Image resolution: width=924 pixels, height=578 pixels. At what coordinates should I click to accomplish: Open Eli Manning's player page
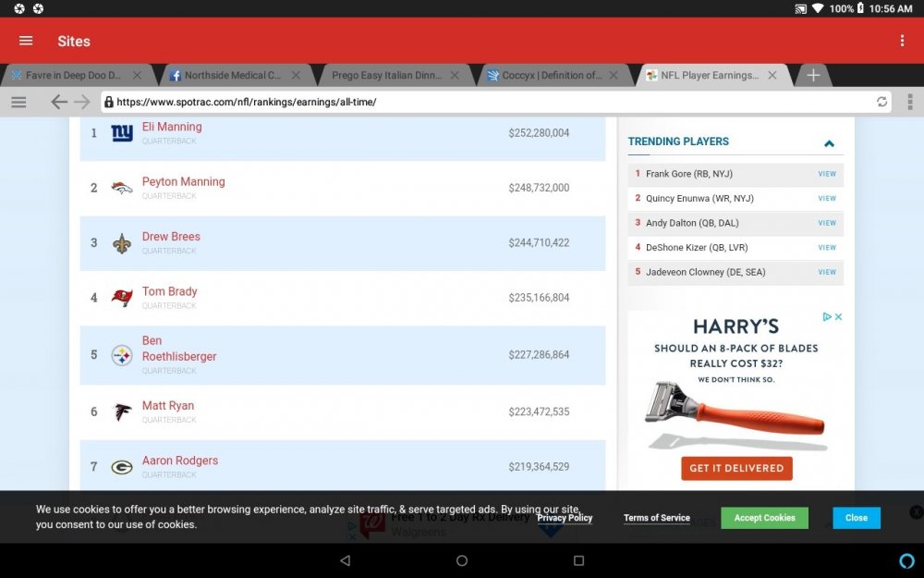172,127
